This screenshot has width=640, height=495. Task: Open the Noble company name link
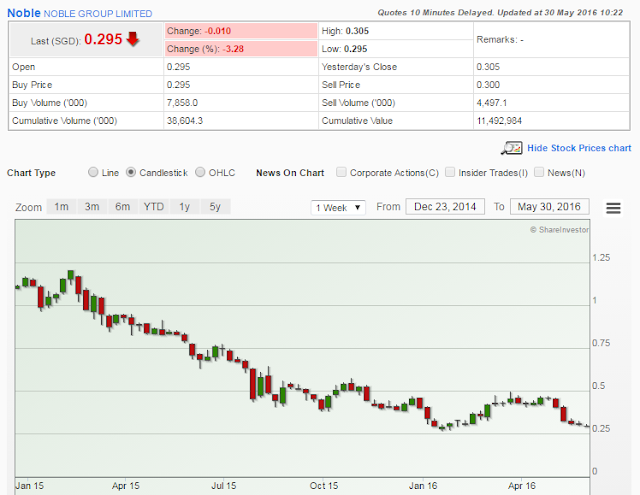[24, 13]
